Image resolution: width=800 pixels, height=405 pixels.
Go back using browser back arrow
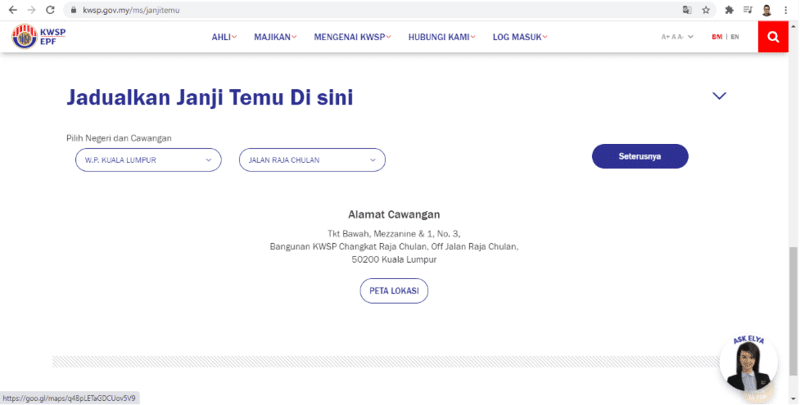(x=11, y=9)
